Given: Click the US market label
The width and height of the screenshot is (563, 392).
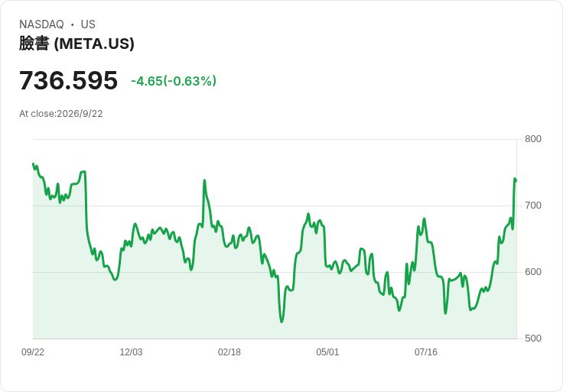Looking at the screenshot, I should pyautogui.click(x=88, y=24).
